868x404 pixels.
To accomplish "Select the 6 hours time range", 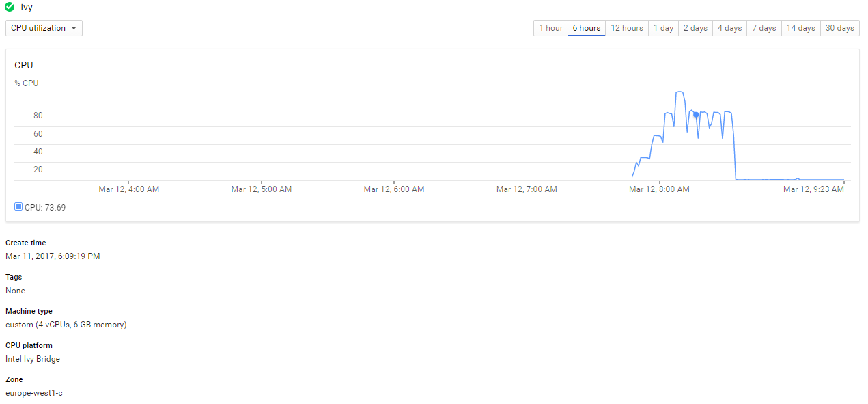I will (586, 28).
